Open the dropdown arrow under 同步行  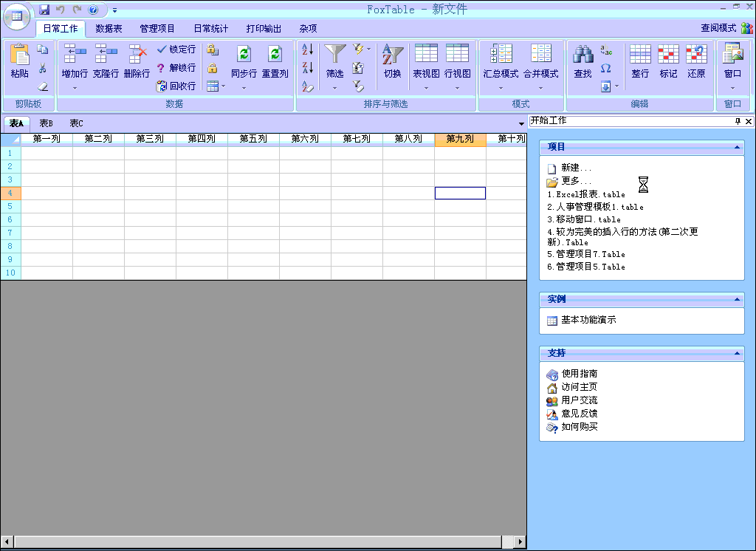pyautogui.click(x=244, y=89)
